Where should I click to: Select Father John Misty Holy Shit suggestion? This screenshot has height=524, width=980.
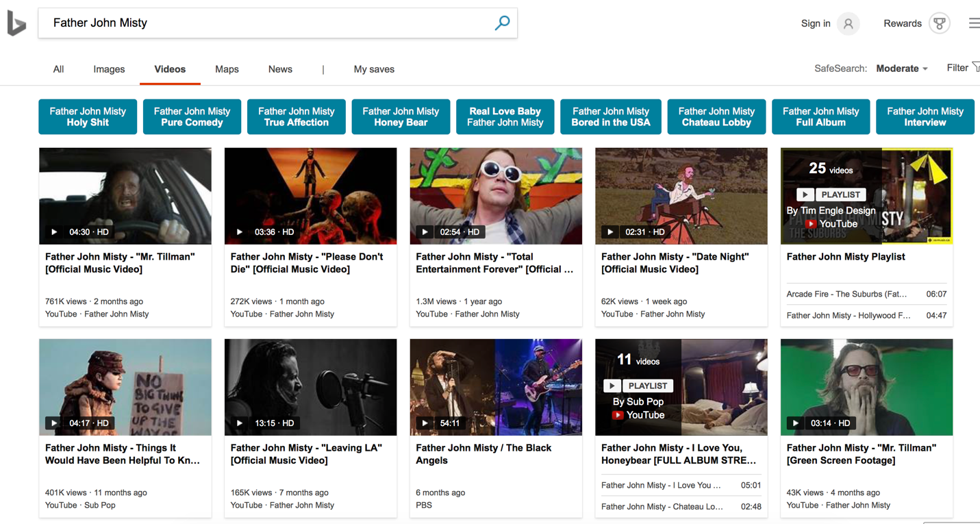coord(88,116)
